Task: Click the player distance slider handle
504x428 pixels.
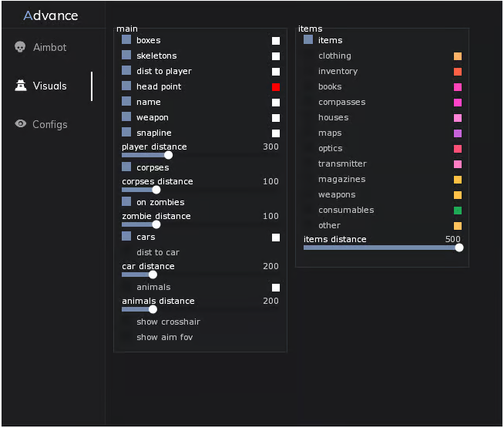Action: 169,155
